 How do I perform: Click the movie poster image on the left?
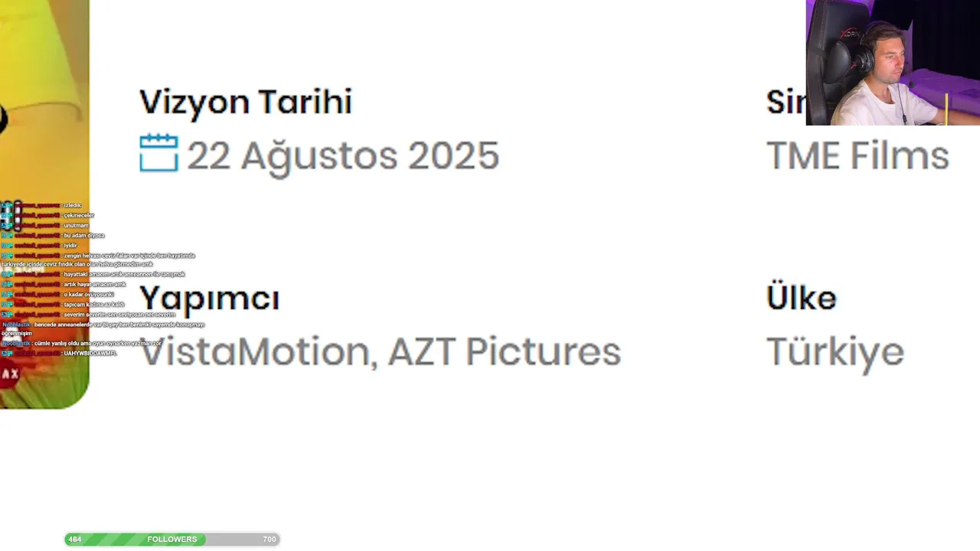pyautogui.click(x=44, y=204)
